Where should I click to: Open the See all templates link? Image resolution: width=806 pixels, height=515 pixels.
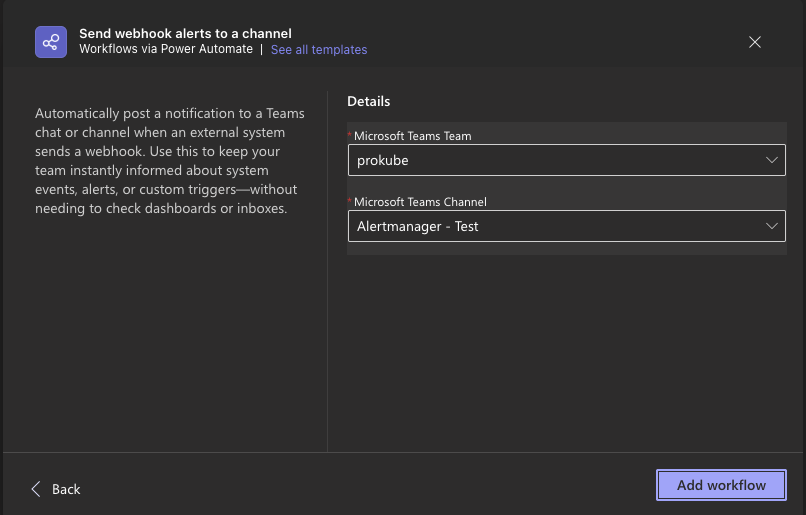coord(319,50)
